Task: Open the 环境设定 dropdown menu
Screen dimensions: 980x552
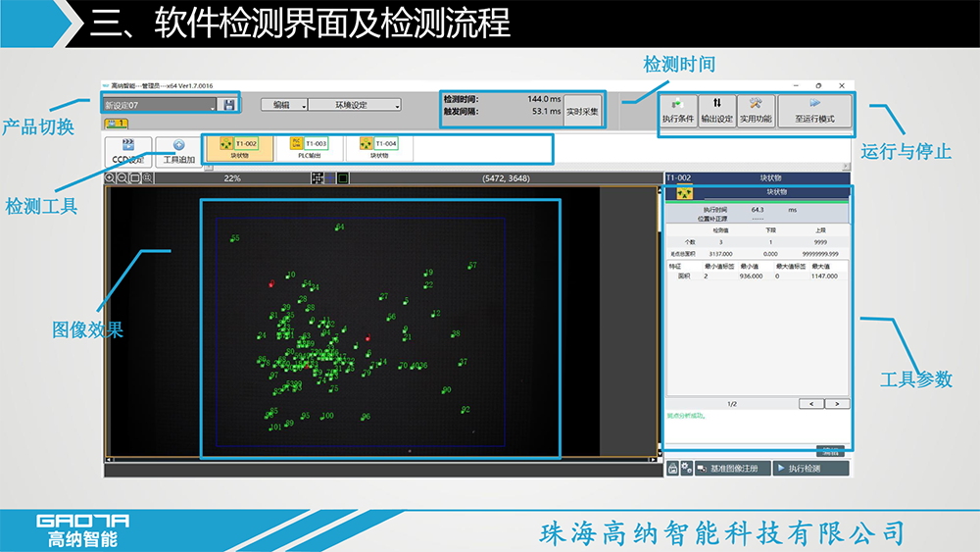Action: (x=355, y=105)
